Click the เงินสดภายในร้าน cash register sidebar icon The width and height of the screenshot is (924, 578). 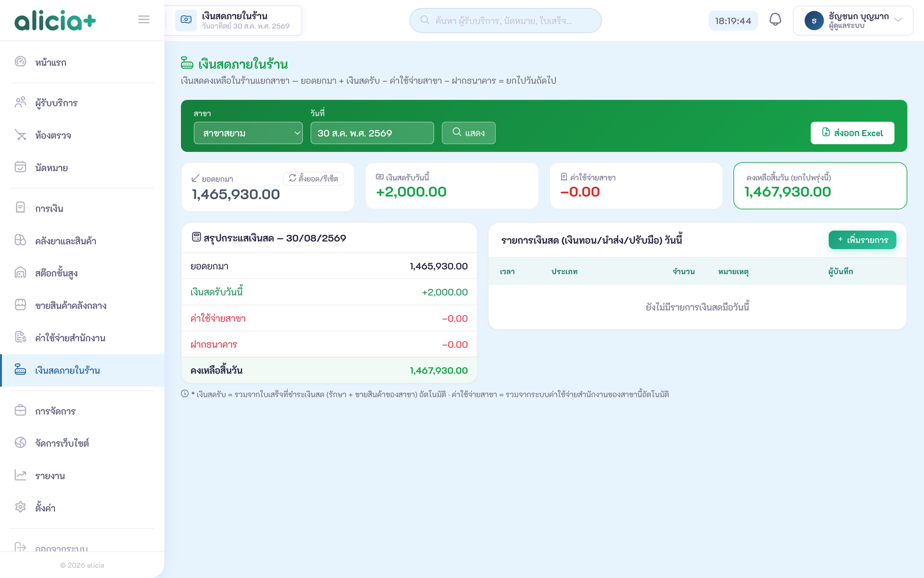pos(21,369)
